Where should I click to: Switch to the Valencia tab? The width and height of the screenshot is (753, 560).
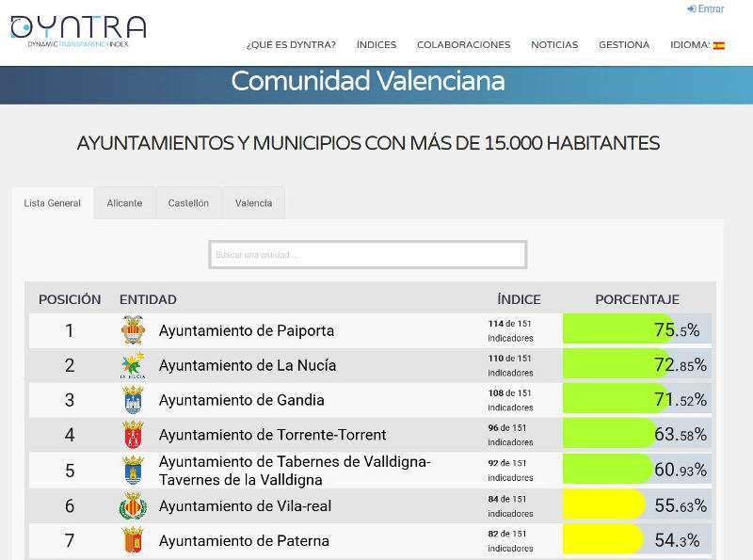pyautogui.click(x=253, y=202)
